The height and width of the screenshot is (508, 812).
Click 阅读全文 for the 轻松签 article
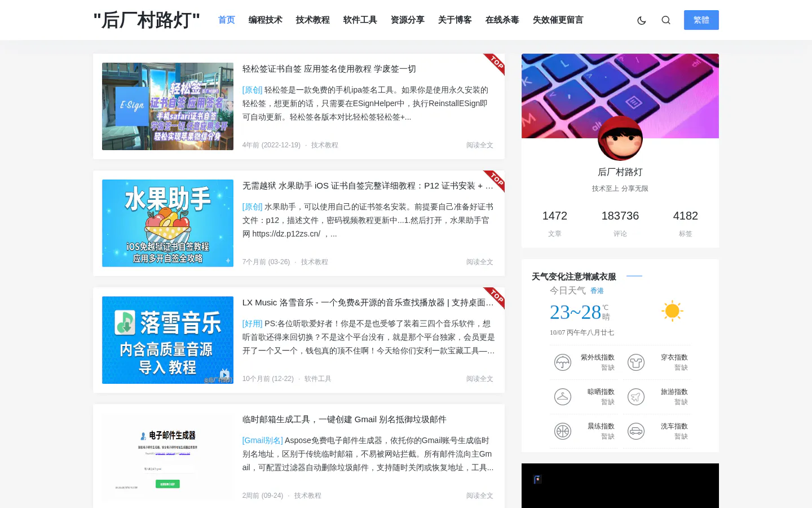tap(480, 145)
